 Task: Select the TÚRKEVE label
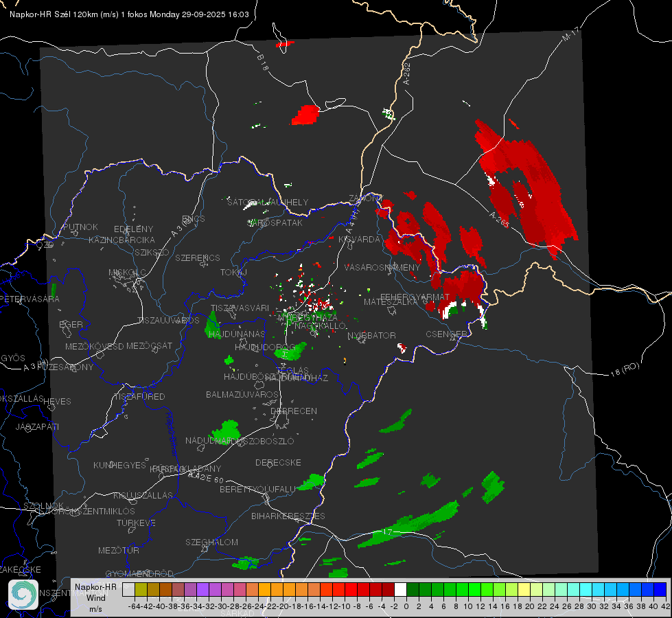pos(136,523)
